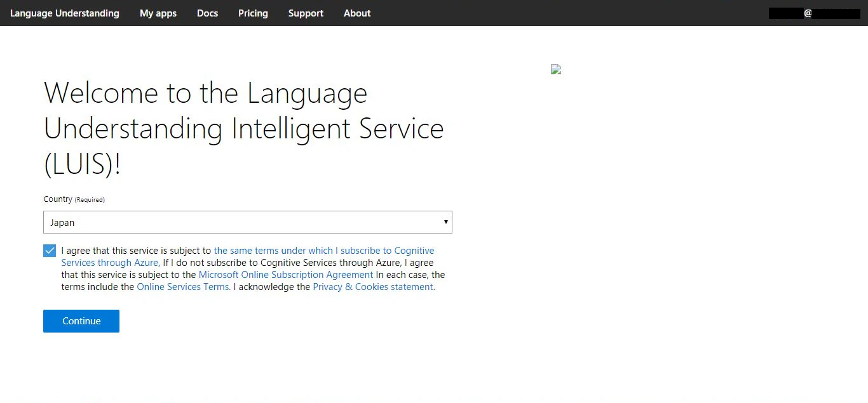Open Microsoft Online Subscription Agreement link
868x403 pixels.
point(286,275)
